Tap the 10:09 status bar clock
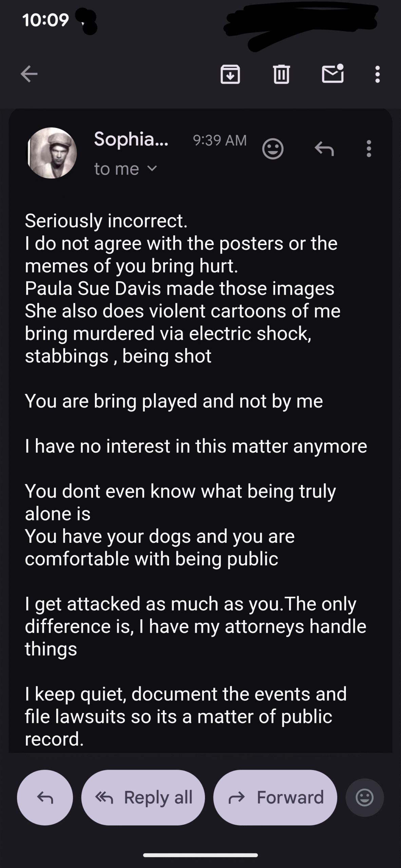 [x=46, y=20]
